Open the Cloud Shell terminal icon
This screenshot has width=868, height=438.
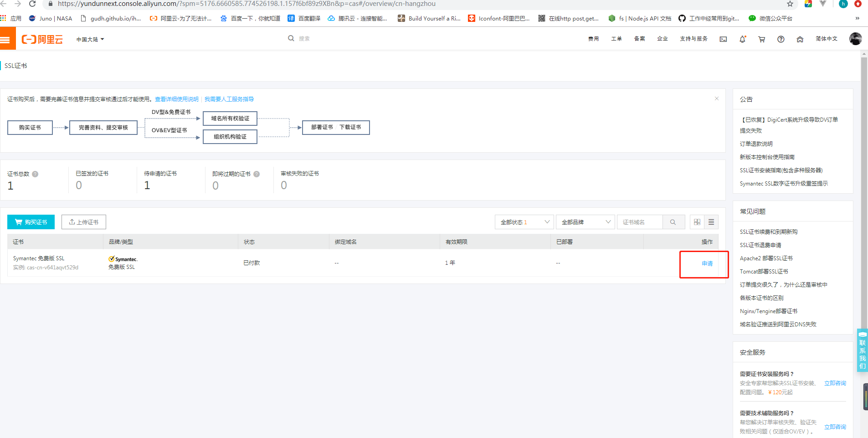click(x=723, y=39)
